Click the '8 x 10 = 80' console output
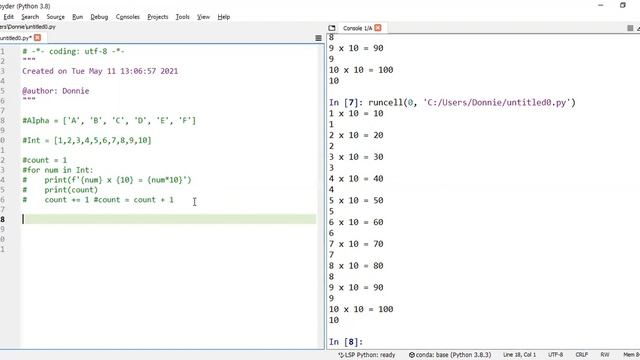The image size is (640, 360). tap(356, 266)
